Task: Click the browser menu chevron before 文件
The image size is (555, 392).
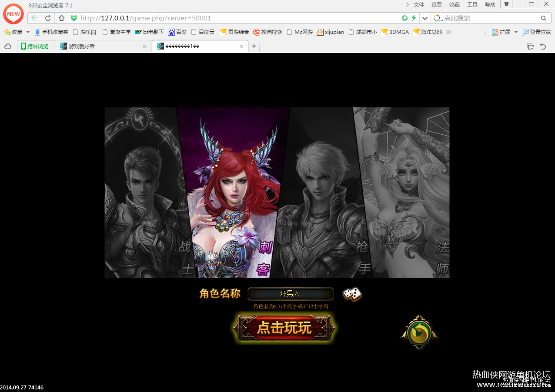Action: pos(408,5)
